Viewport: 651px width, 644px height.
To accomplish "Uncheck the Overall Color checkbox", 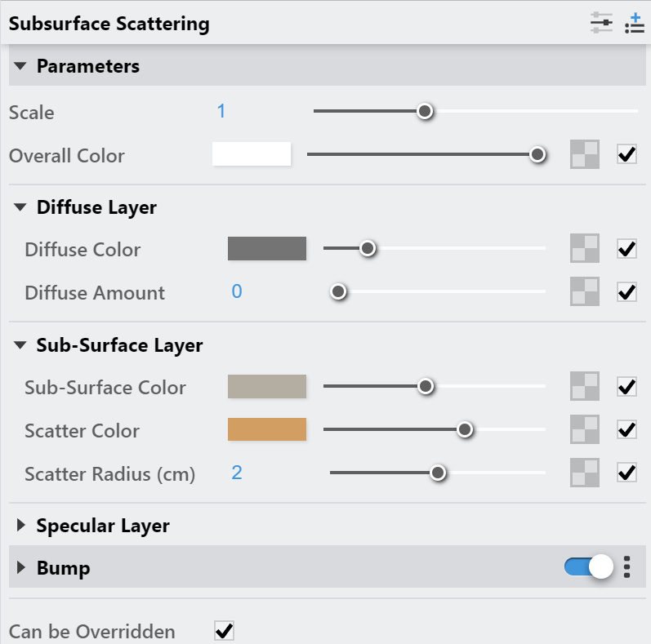I will pos(627,154).
